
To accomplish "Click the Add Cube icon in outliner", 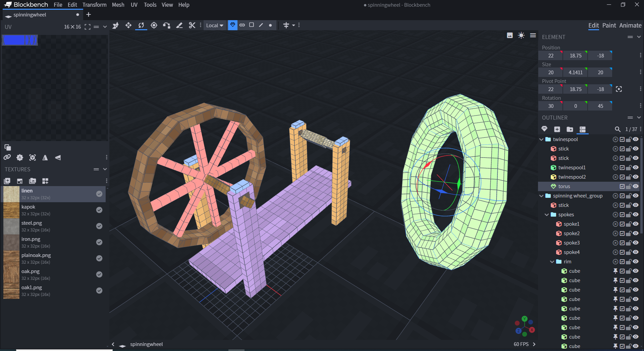I will tap(557, 129).
